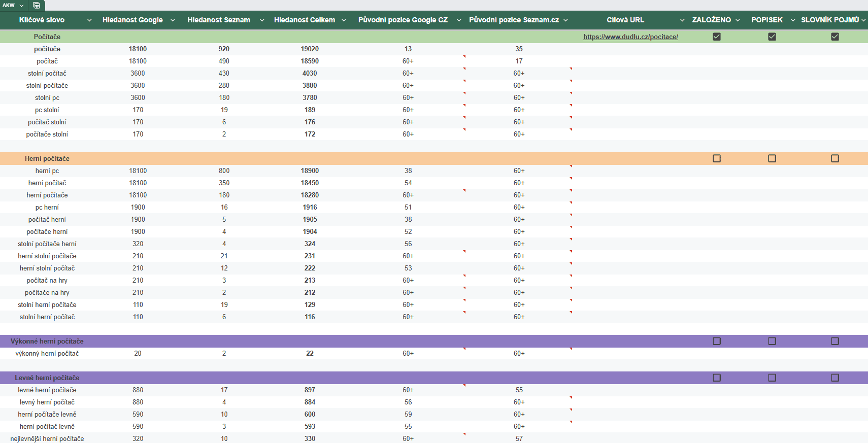Open the dudlu.cz/pocitace link
868x443 pixels.
630,37
